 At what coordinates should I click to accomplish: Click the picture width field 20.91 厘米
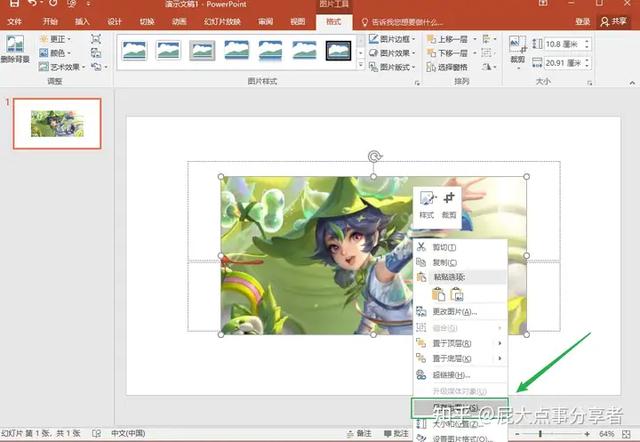563,63
